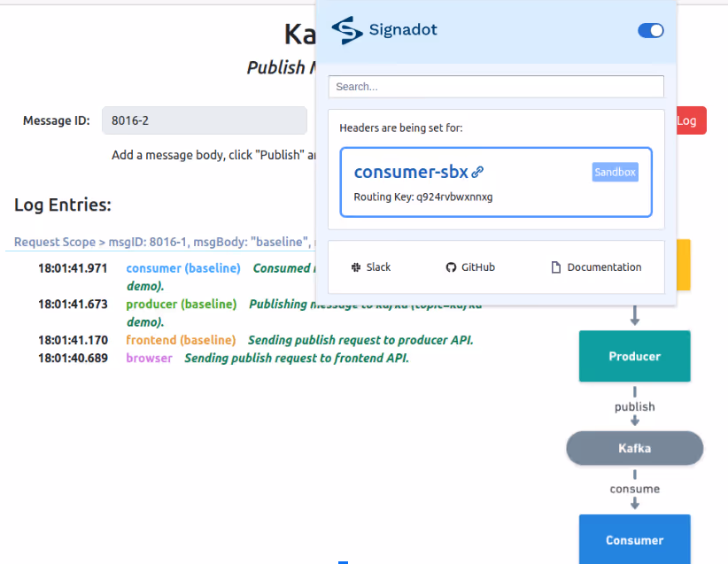Click the 'consume' arrow label in diagram
The width and height of the screenshot is (728, 564).
point(635,489)
